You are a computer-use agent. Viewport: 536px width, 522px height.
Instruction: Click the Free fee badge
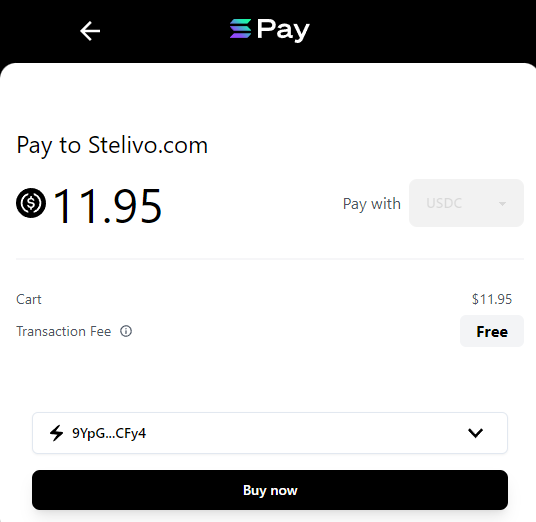[492, 331]
